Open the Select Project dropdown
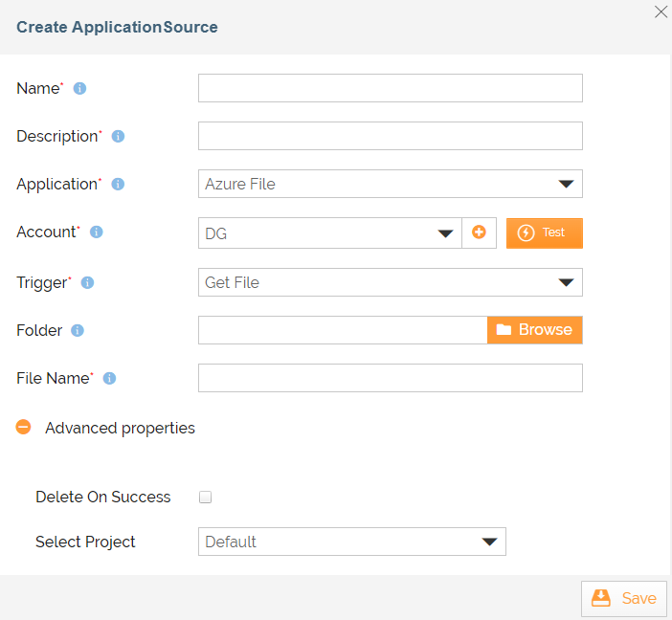This screenshot has height=620, width=672. point(352,542)
